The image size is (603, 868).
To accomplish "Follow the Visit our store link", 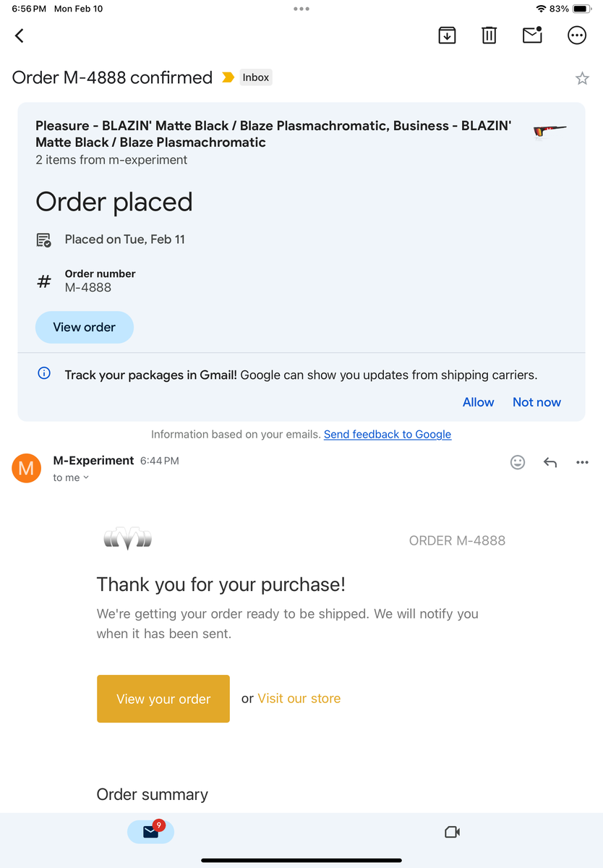I will tap(299, 698).
